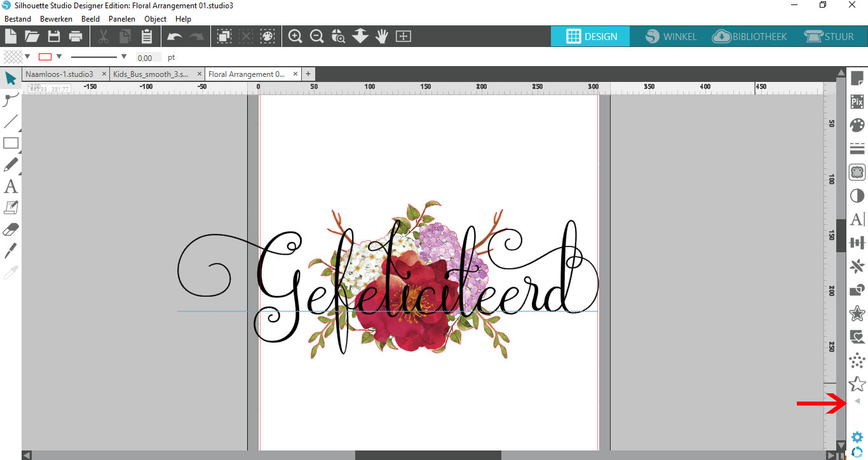Click Select by Color palette icon

coord(268,36)
